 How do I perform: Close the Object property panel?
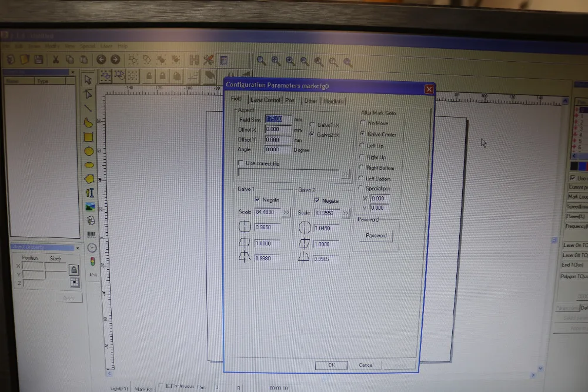pos(78,248)
